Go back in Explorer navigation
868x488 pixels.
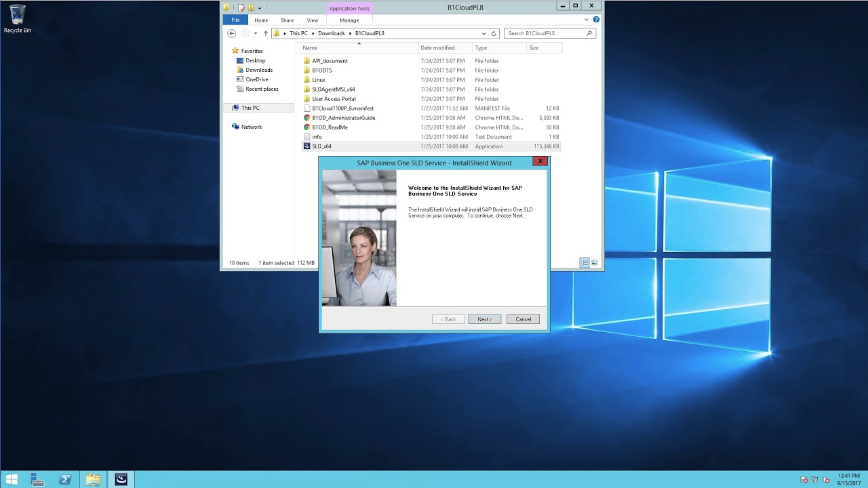pyautogui.click(x=232, y=33)
